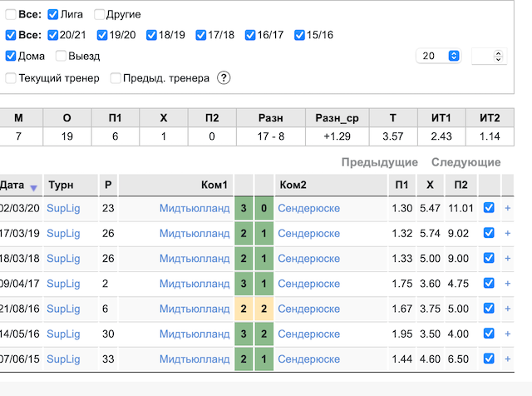Click plus icon for 17/03/19 match row
The width and height of the screenshot is (532, 396).
[x=508, y=233]
